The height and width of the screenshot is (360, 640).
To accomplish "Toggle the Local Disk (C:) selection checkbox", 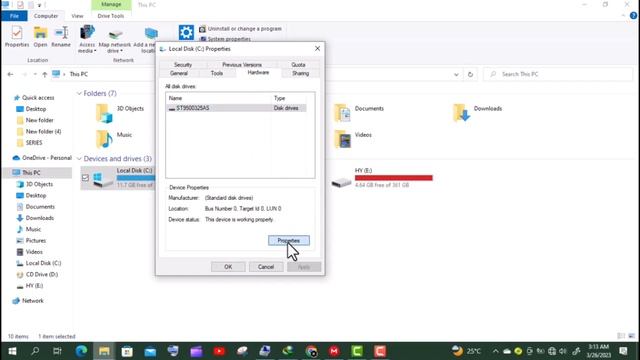I will [85, 178].
